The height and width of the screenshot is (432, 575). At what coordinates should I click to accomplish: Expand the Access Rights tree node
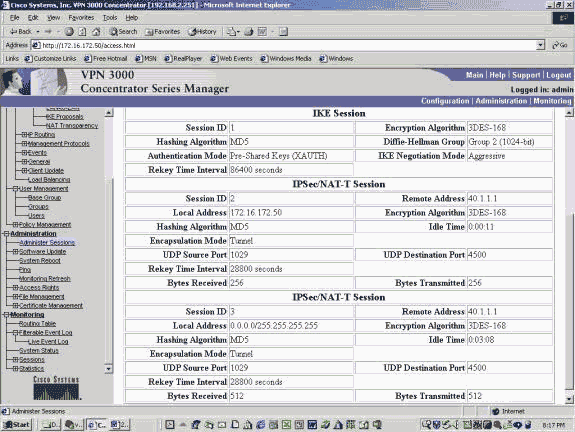point(15,288)
